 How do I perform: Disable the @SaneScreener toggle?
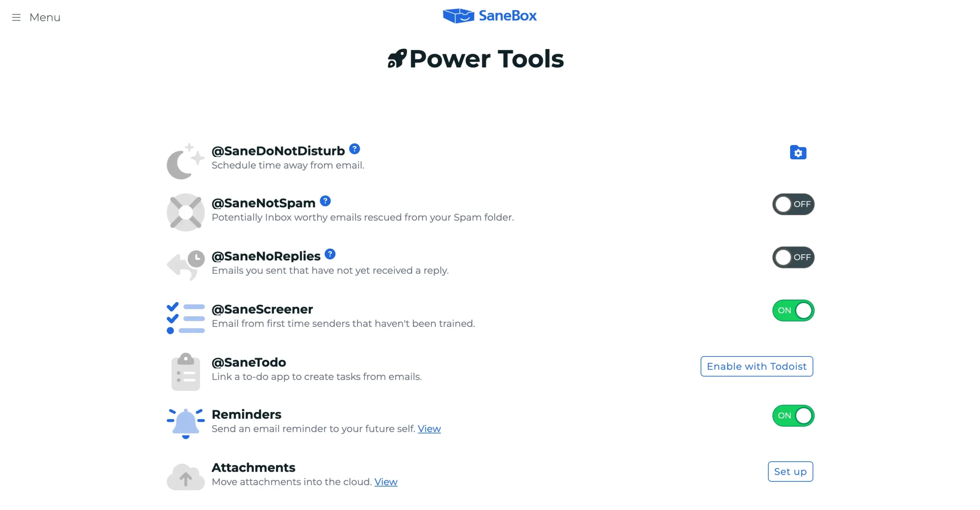[x=793, y=311]
